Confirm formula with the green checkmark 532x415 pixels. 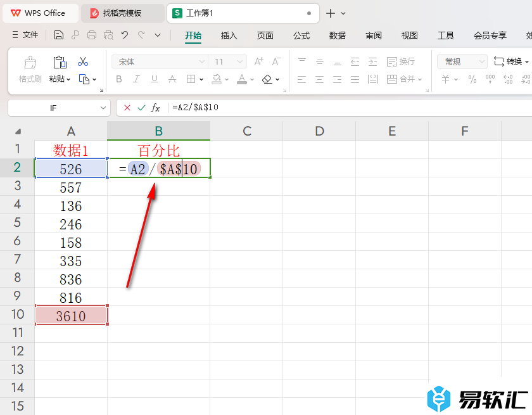click(141, 108)
